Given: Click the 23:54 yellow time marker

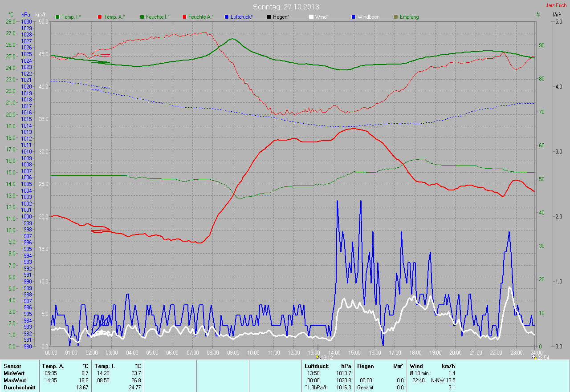Looking at the screenshot, I should 535,357.
